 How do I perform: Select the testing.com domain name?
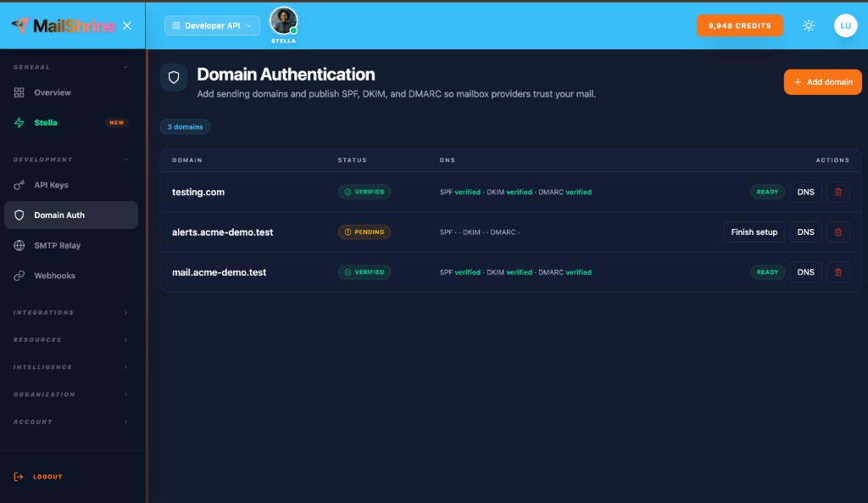point(198,193)
